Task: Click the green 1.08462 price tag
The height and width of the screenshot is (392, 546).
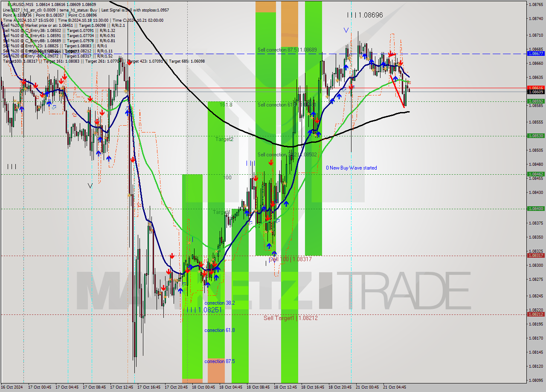Action: pyautogui.click(x=536, y=174)
